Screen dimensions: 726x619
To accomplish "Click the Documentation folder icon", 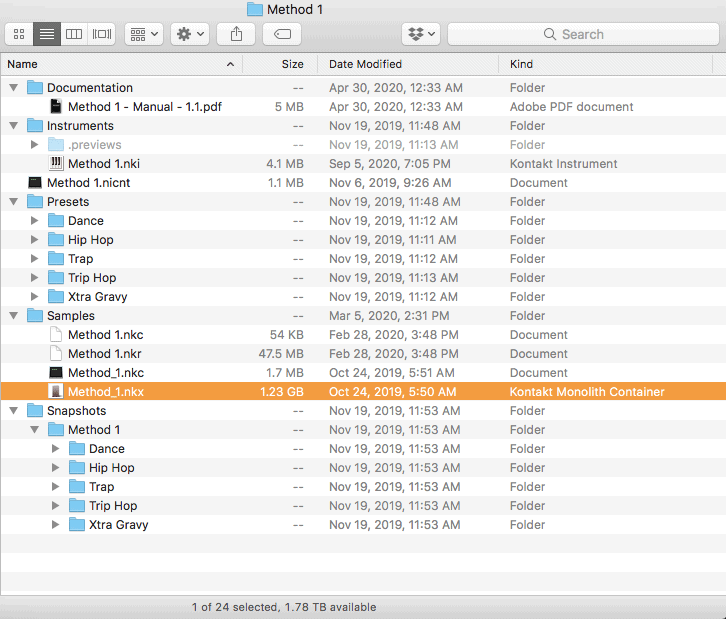I will (35, 87).
